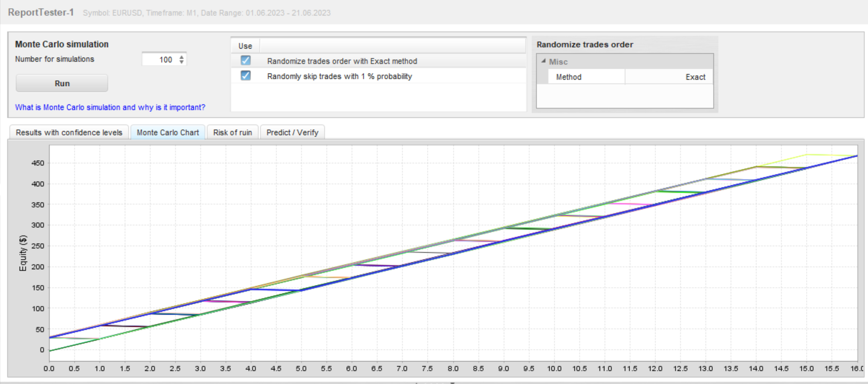868x384 pixels.
Task: Click the Use column header
Action: click(245, 46)
